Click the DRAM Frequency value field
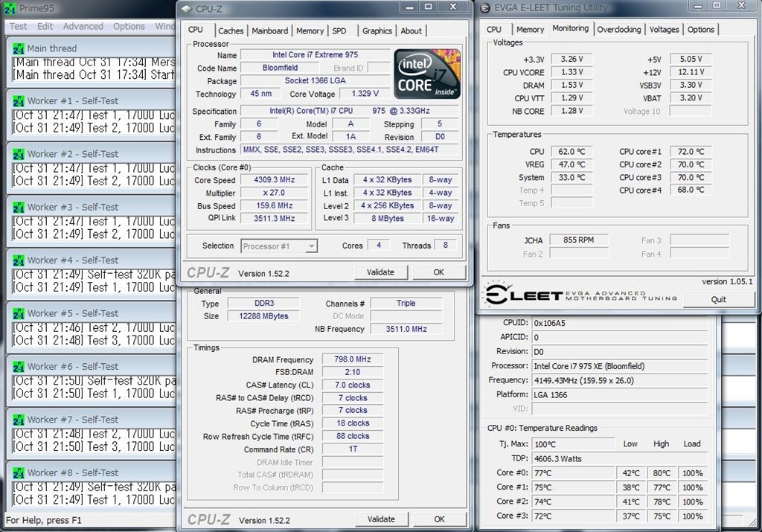Viewport: 762px width, 532px height. (352, 359)
